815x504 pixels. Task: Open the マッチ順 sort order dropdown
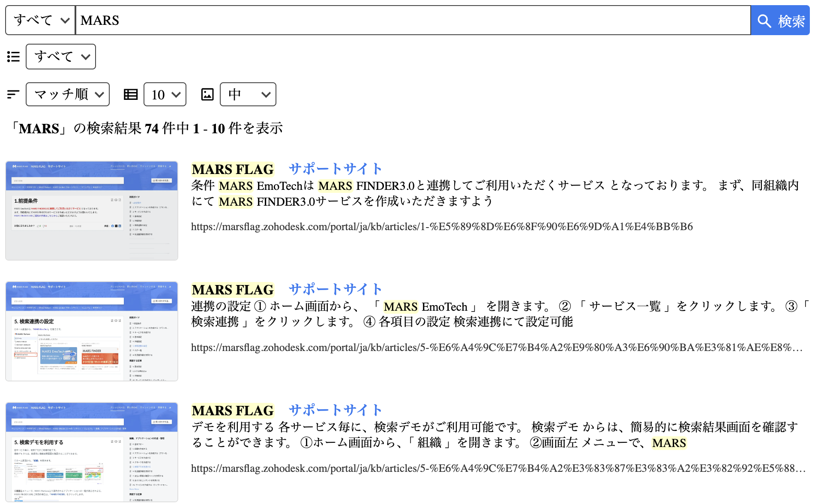click(68, 94)
